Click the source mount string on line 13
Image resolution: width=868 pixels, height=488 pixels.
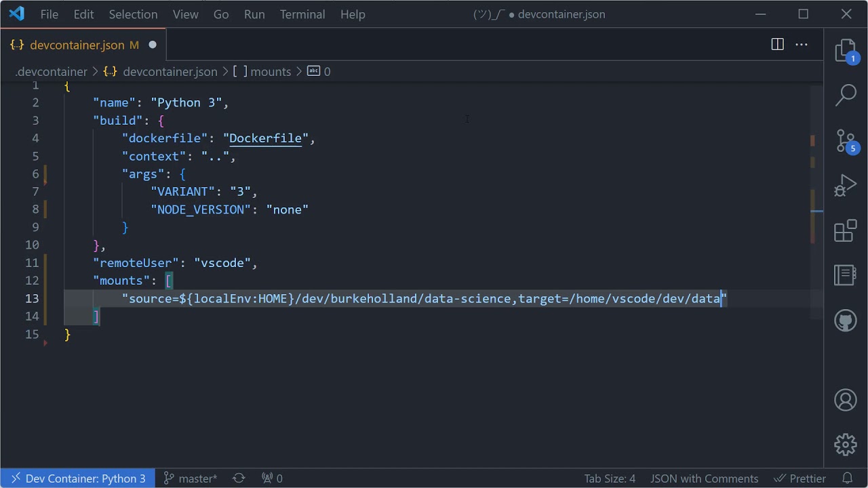point(425,299)
